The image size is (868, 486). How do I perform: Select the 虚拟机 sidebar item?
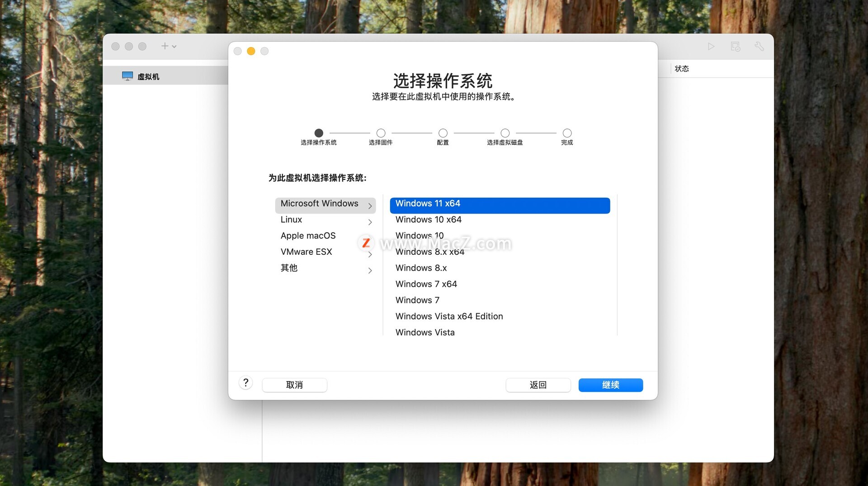click(x=165, y=76)
